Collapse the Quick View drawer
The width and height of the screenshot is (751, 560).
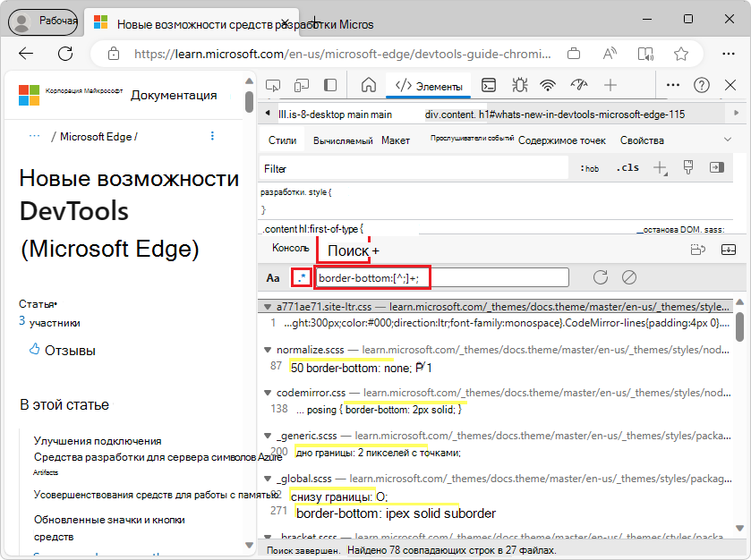[x=728, y=250]
